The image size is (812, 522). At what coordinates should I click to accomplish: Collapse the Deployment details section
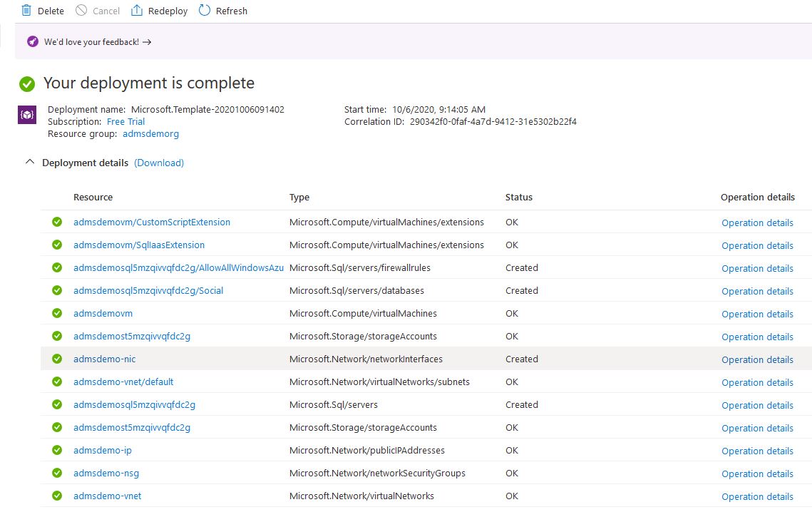[x=30, y=162]
